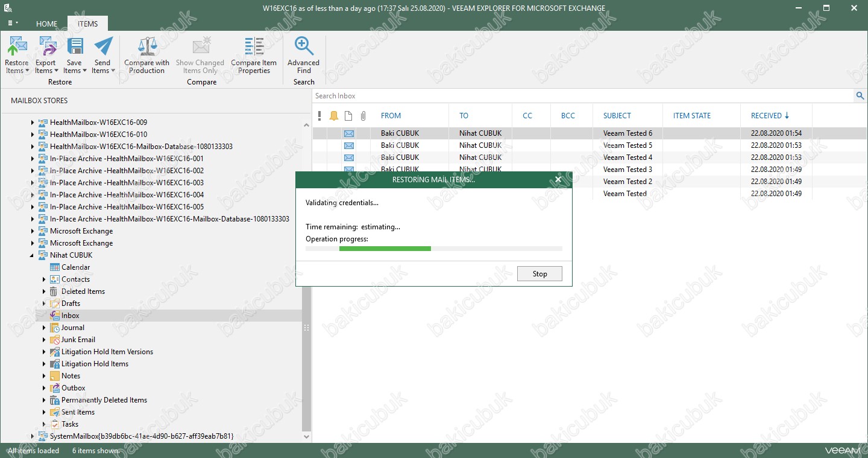
Task: Select the Permanently Deleted Items folder
Action: tap(104, 400)
